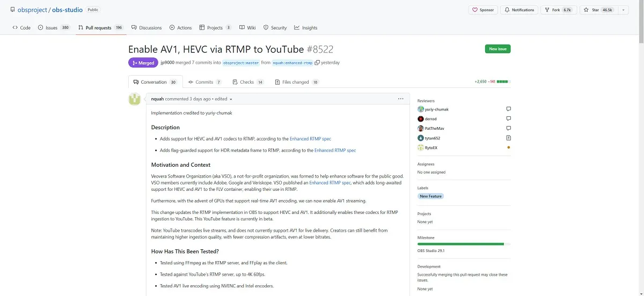644x296 pixels.
Task: Open the obs-studio repository link
Action: pos(68,10)
